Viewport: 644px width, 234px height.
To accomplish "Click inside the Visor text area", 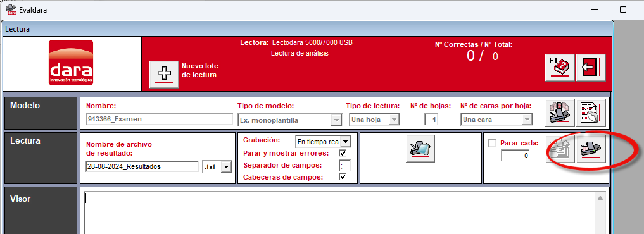I will pos(339,212).
